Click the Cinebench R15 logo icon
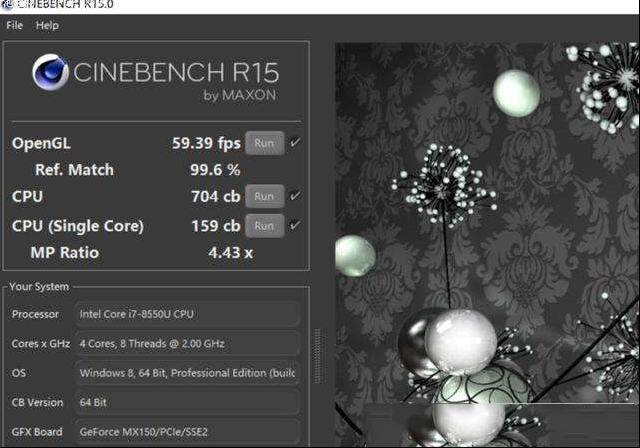 50,72
